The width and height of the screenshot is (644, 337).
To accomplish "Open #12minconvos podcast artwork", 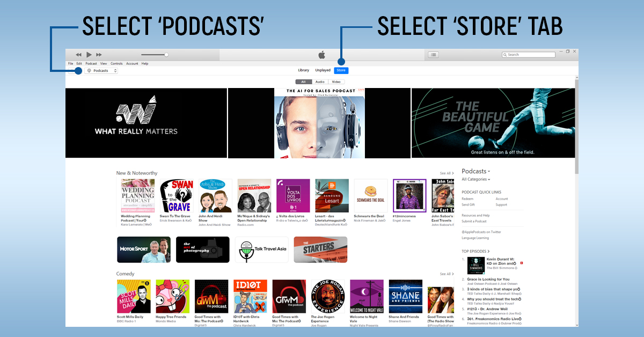I will click(x=410, y=196).
